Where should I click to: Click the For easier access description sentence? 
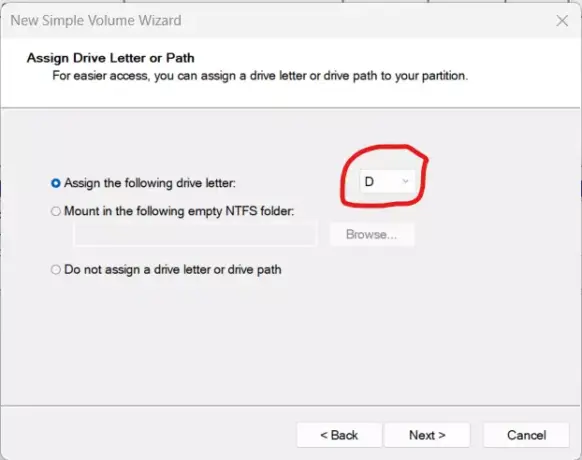[x=260, y=76]
